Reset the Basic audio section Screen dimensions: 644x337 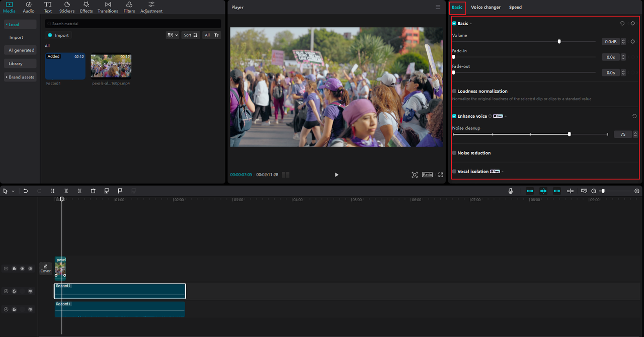622,23
